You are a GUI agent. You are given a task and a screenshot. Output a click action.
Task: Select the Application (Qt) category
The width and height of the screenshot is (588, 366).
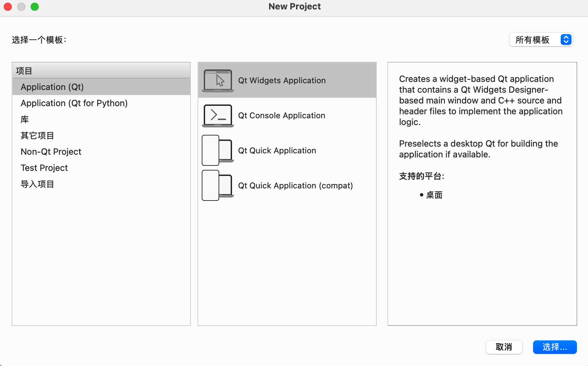(x=101, y=87)
